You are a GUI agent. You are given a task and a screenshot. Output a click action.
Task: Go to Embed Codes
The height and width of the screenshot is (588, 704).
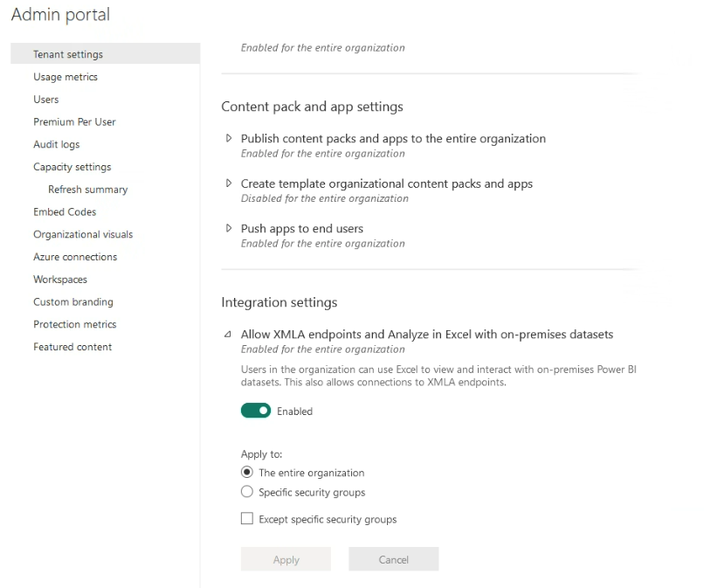65,211
